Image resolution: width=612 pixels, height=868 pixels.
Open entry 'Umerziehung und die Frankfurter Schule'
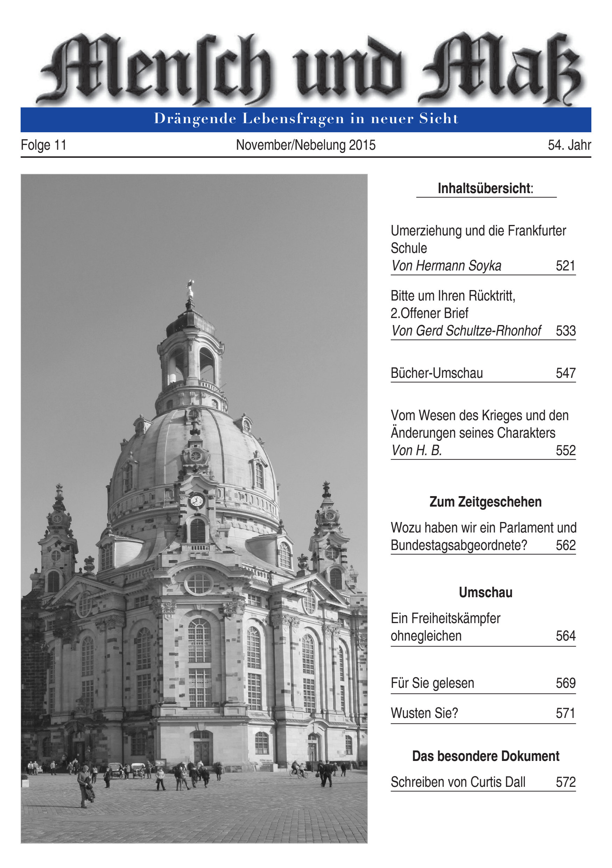[x=478, y=239]
